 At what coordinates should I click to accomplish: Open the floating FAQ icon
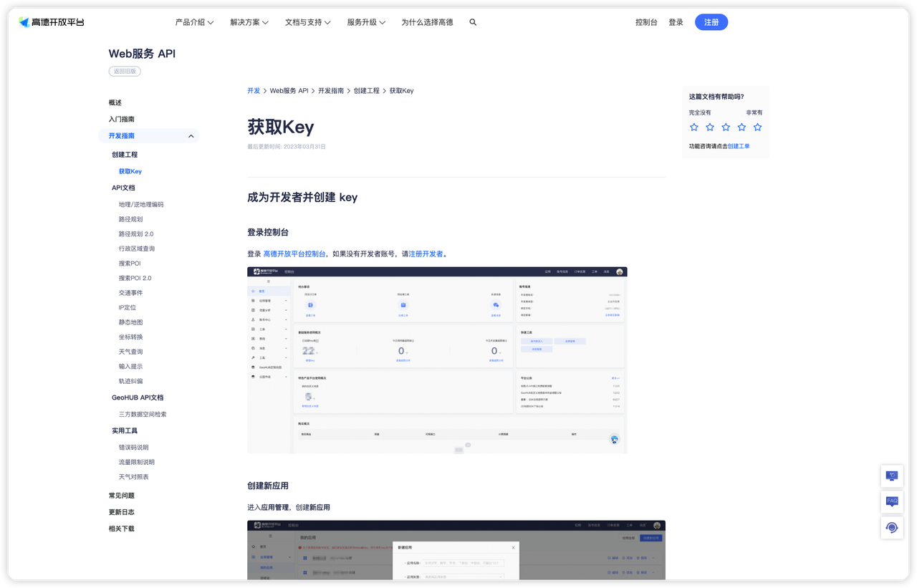coord(892,501)
